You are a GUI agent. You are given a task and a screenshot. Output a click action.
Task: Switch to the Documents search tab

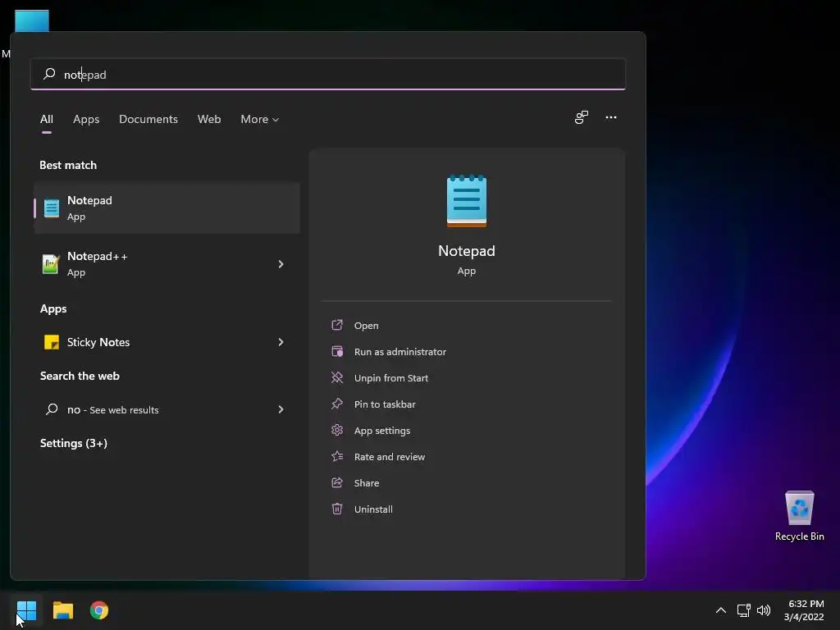pos(148,119)
